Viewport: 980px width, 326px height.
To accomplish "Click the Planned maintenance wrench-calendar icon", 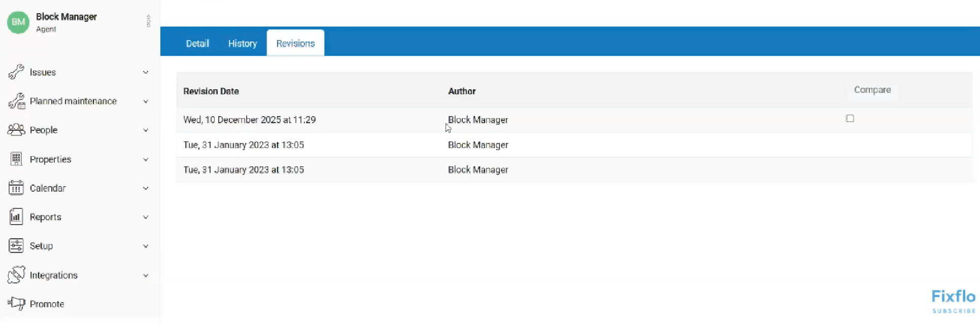I will (x=16, y=101).
